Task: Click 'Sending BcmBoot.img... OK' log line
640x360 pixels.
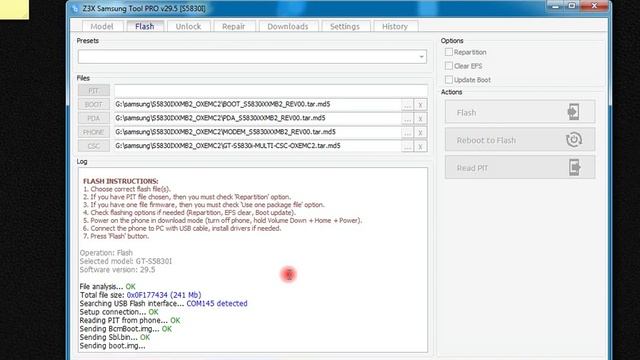Action: tap(126, 329)
